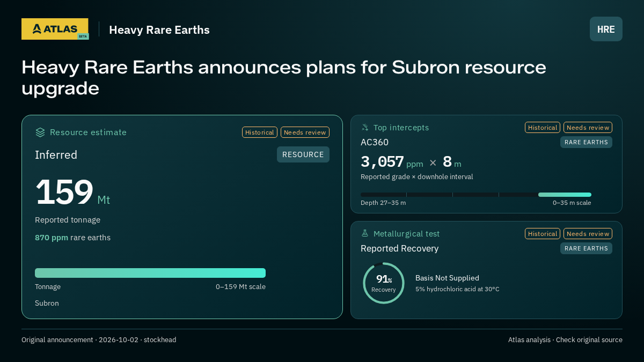Click the tonnage progress bar
This screenshot has width=644, height=362.
pos(150,273)
